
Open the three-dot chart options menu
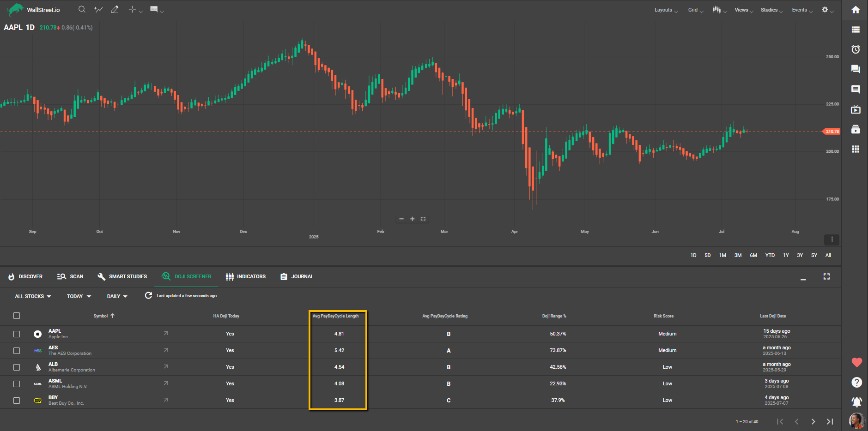[x=832, y=239]
